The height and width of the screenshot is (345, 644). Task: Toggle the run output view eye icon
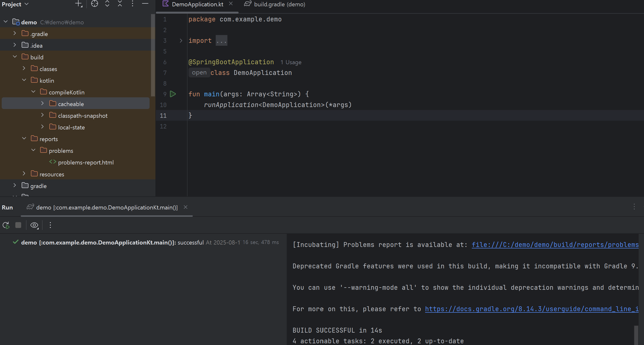coord(34,225)
